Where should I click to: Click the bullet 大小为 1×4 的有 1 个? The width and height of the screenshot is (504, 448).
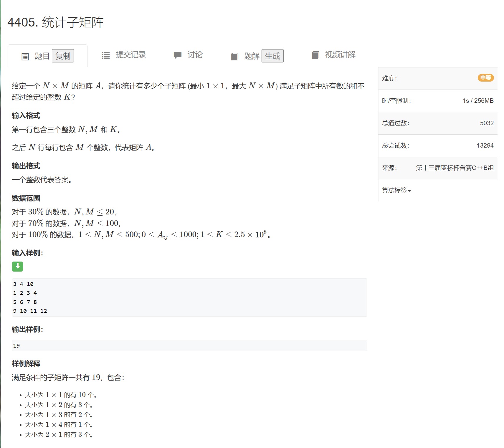click(59, 425)
